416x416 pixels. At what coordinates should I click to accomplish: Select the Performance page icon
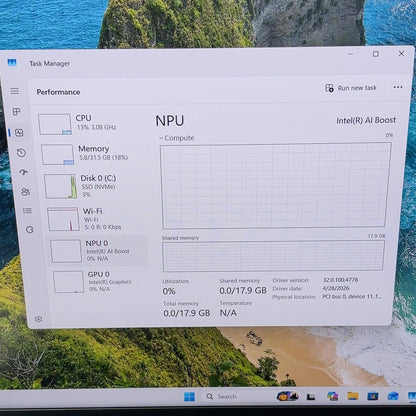click(19, 133)
